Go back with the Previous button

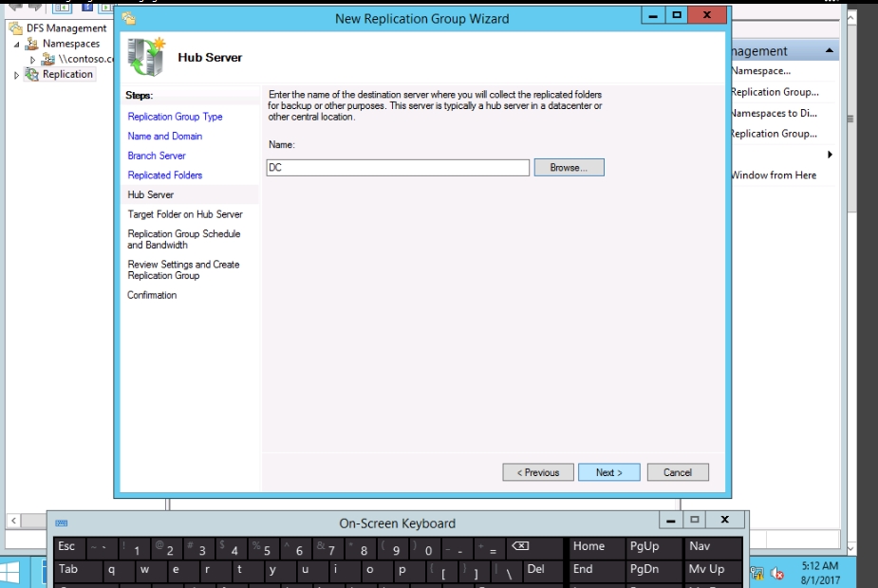pos(537,472)
